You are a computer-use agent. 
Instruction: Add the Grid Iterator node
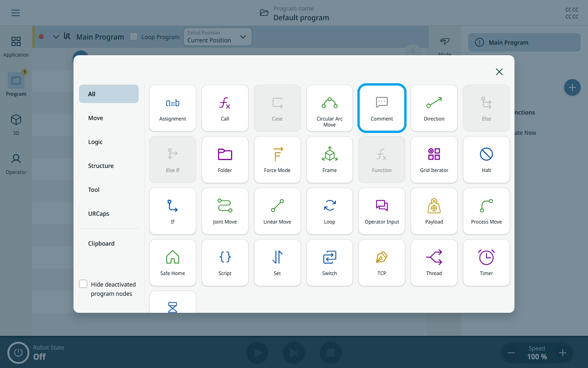pyautogui.click(x=434, y=160)
